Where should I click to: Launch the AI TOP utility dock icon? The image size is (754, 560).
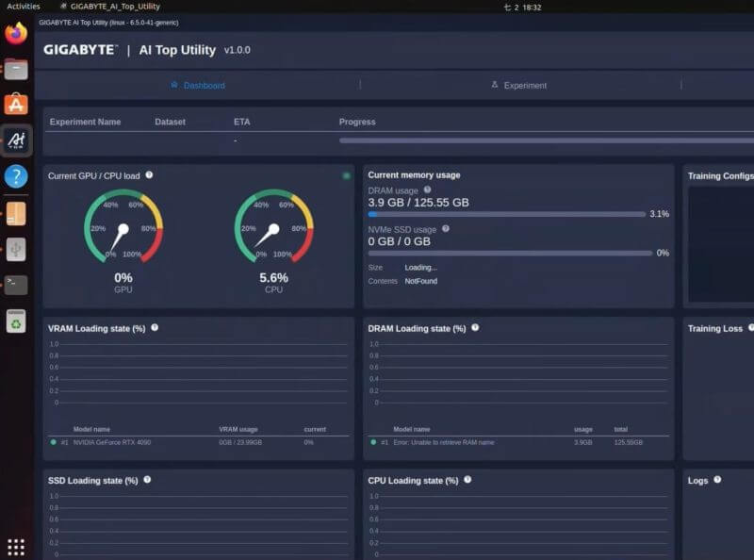tap(16, 140)
